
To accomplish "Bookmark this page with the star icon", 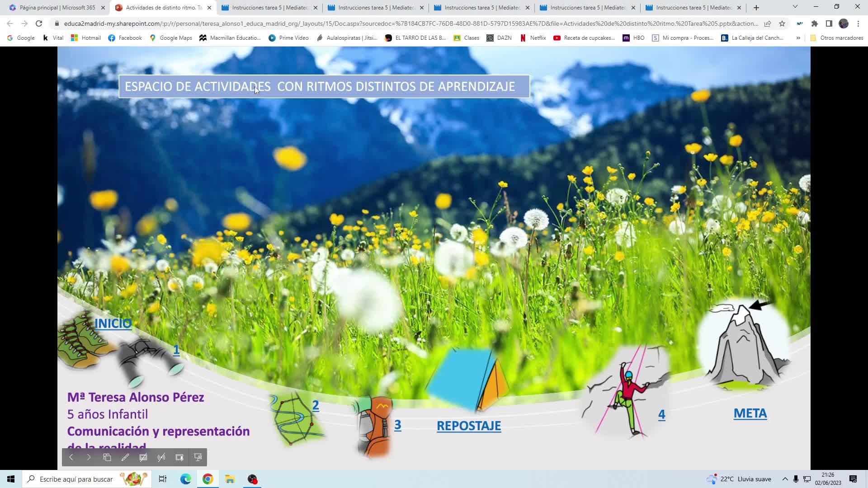I will 782,23.
